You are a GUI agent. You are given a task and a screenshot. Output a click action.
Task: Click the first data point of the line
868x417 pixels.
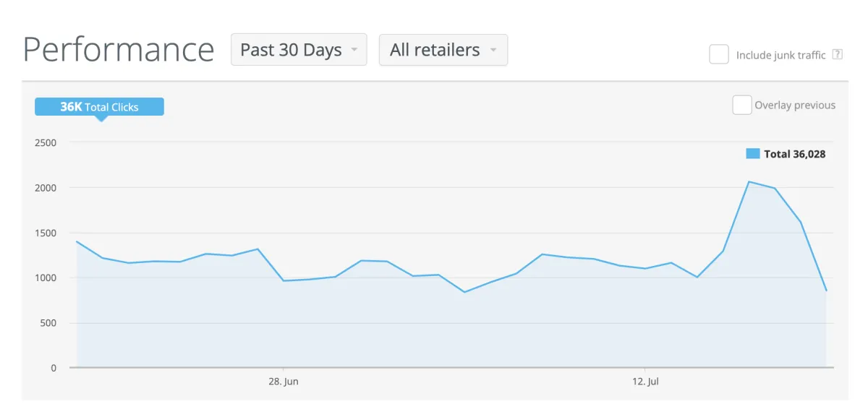(77, 241)
